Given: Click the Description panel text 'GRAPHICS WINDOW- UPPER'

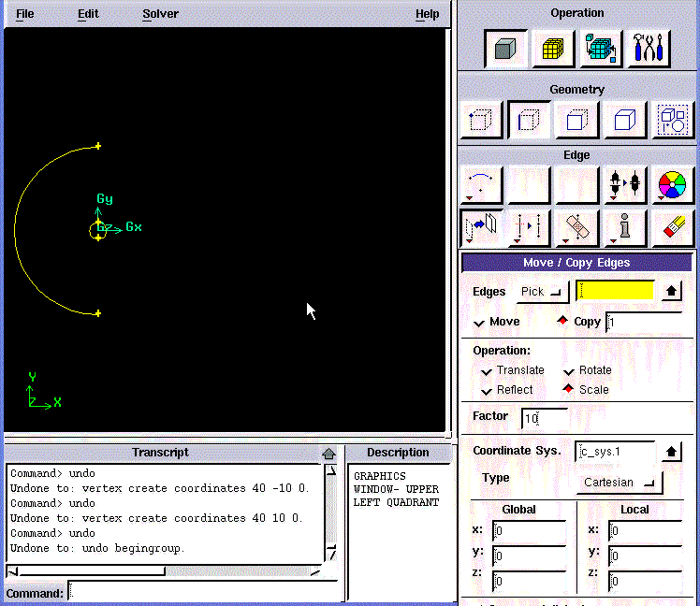Looking at the screenshot, I should point(396,483).
